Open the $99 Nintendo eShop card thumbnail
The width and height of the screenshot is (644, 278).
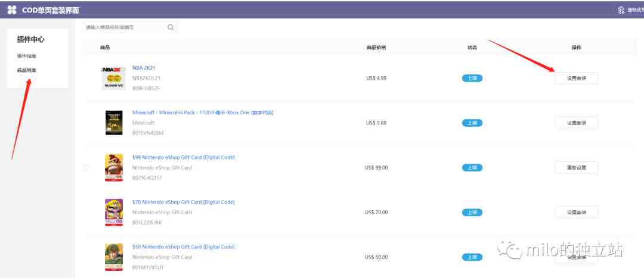tap(114, 167)
